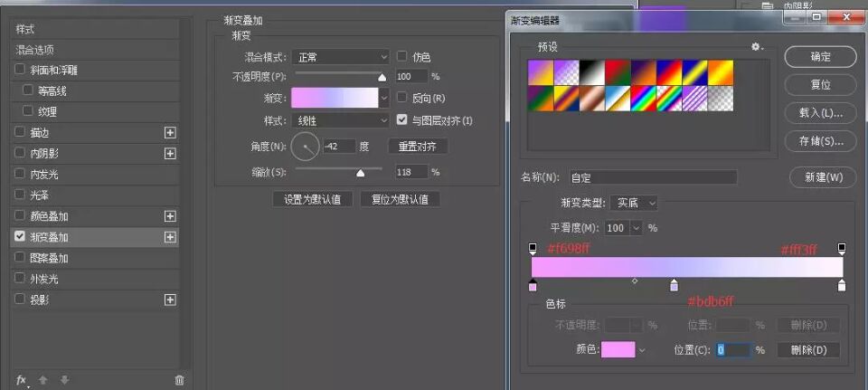This screenshot has width=868, height=390.
Task: Open the 平滑度 value dropdown arrow
Action: point(636,228)
